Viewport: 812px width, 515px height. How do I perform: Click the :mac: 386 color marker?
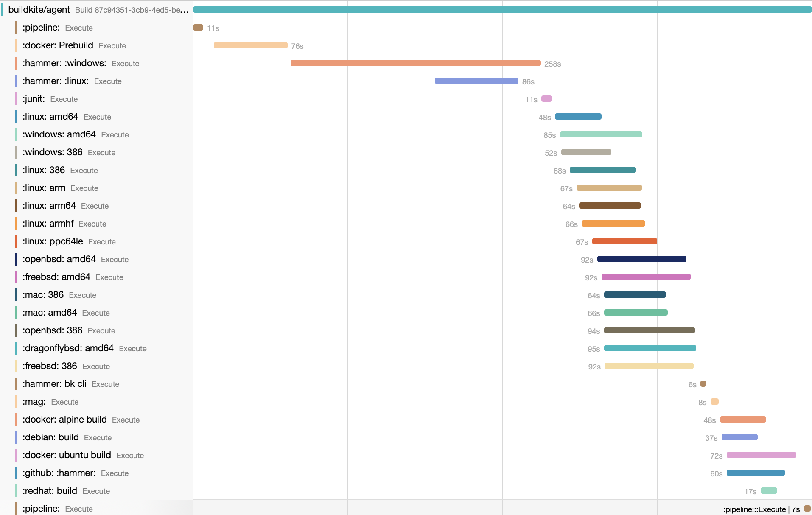pyautogui.click(x=16, y=295)
